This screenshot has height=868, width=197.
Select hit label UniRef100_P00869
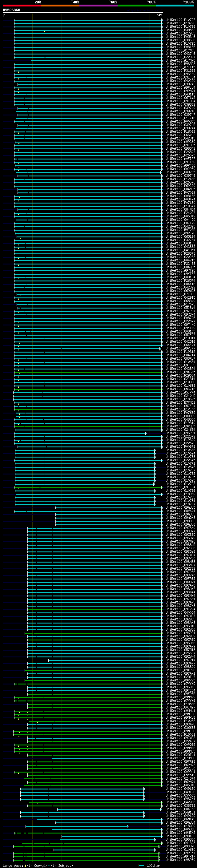tap(180, 416)
